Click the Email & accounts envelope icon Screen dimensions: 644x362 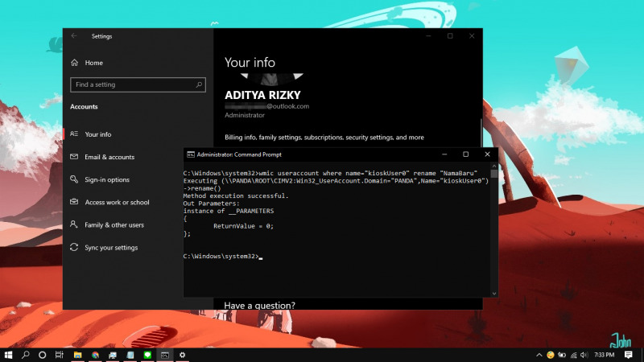point(74,157)
